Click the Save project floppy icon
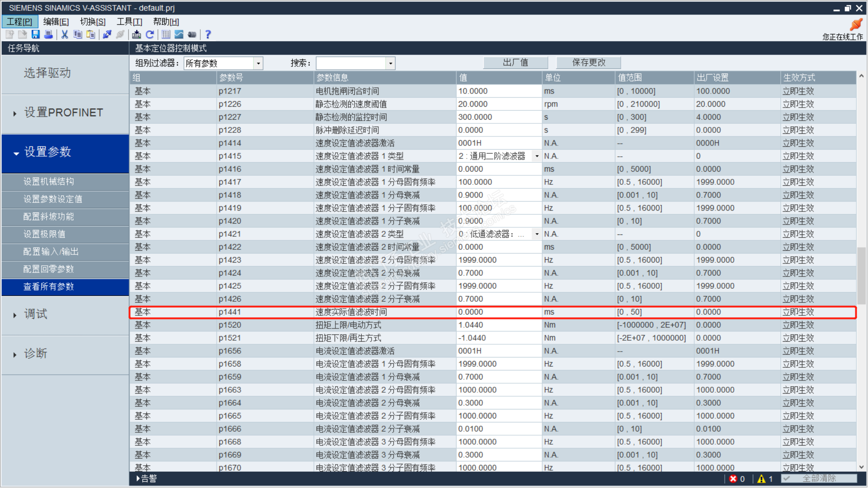This screenshot has width=868, height=488. point(35,34)
